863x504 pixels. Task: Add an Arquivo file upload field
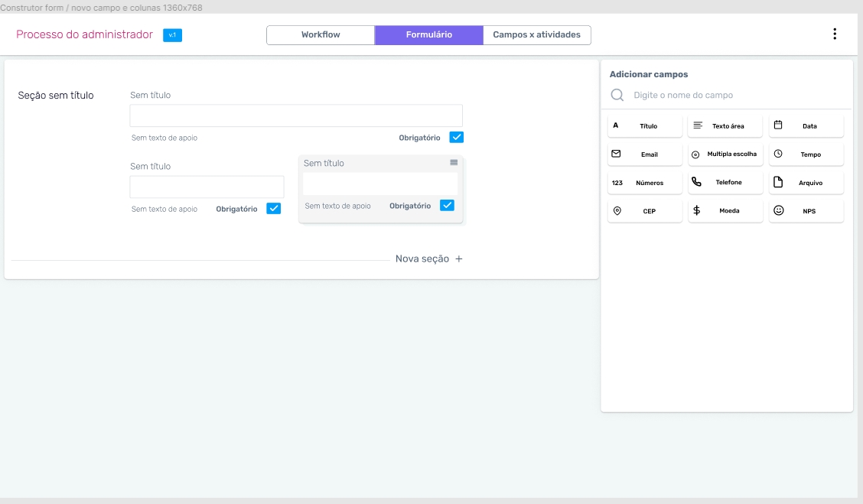[x=806, y=183]
